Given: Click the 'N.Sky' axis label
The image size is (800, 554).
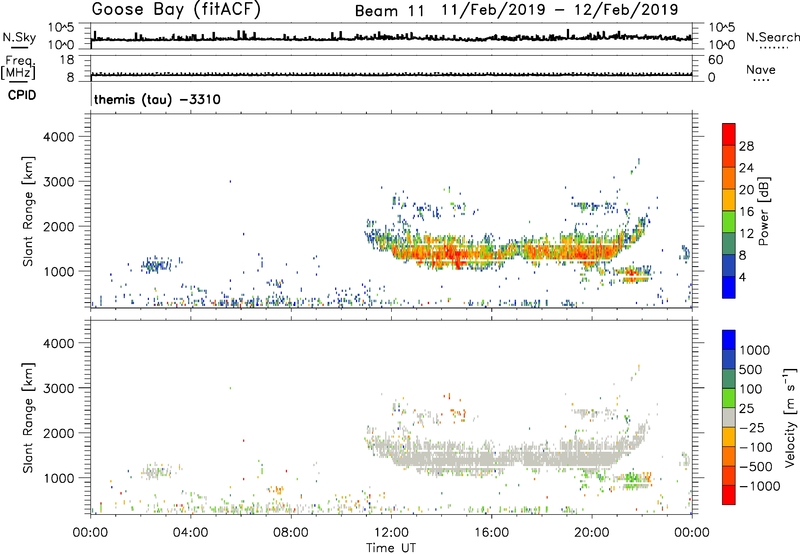Looking at the screenshot, I should tap(19, 38).
